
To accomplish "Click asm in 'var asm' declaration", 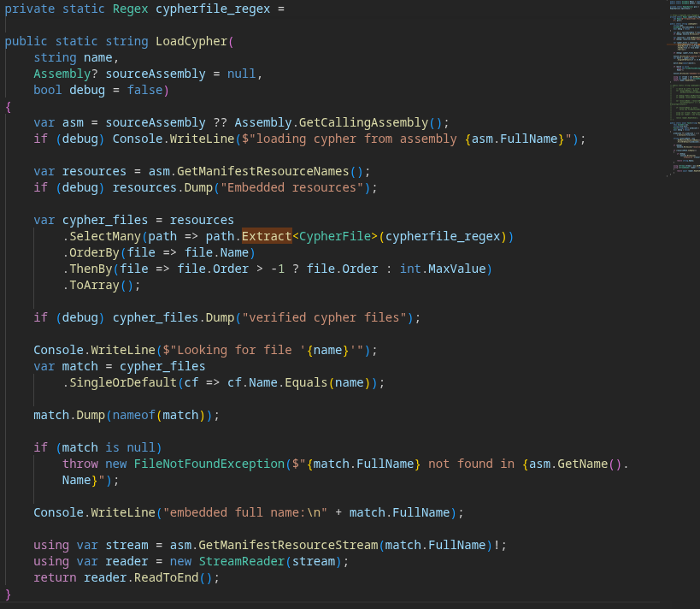I will (73, 122).
